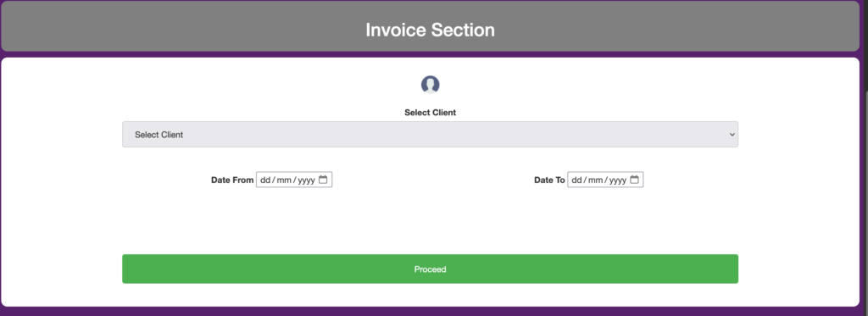Click the bold Select Client label
This screenshot has height=316, width=868.
click(430, 113)
